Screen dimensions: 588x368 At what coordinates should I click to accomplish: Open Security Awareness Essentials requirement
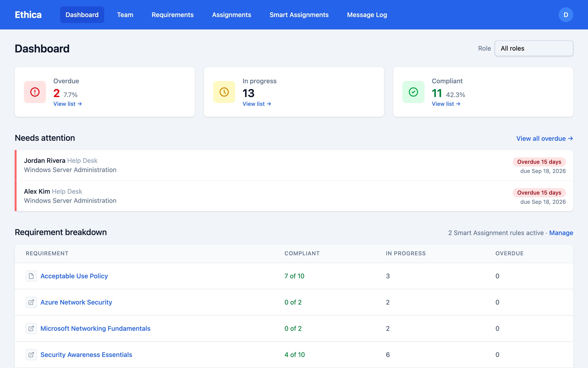[x=86, y=355]
